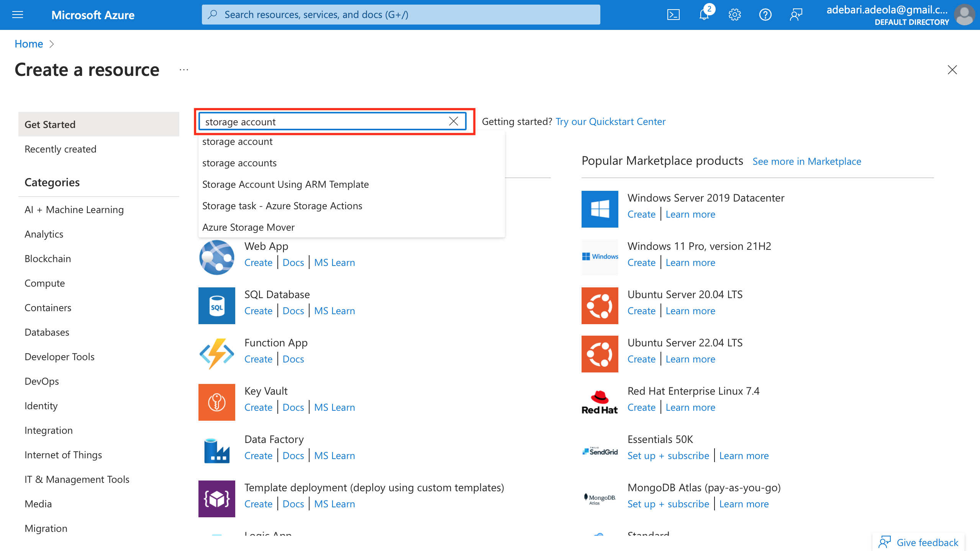Open portal settings gear
The height and width of the screenshot is (551, 980).
734,15
